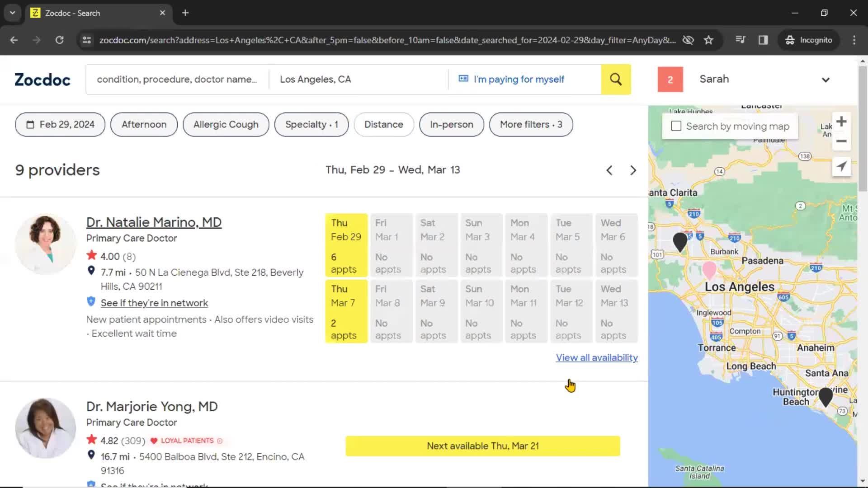Viewport: 868px width, 488px height.
Task: Zoom out on the map
Action: pos(841,141)
